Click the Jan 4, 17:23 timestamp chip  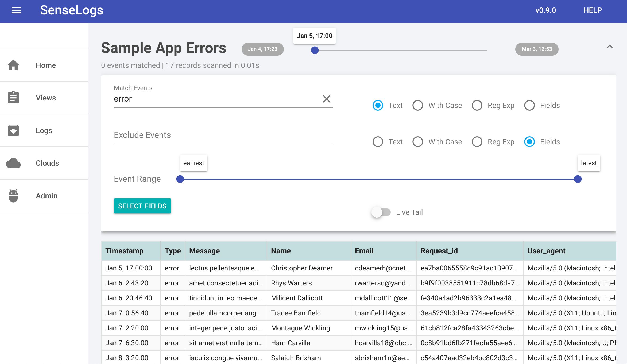pos(262,49)
